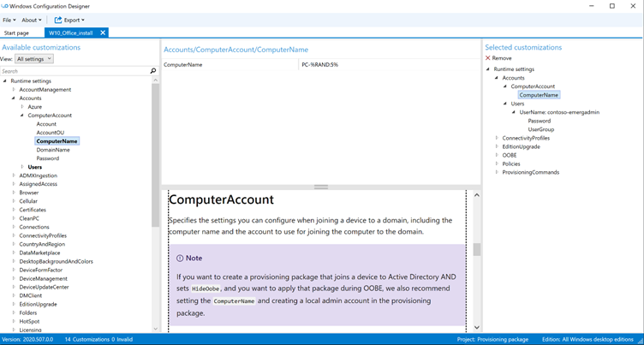Select EditionUpgrade in left tree
The height and width of the screenshot is (345, 644).
pyautogui.click(x=38, y=305)
